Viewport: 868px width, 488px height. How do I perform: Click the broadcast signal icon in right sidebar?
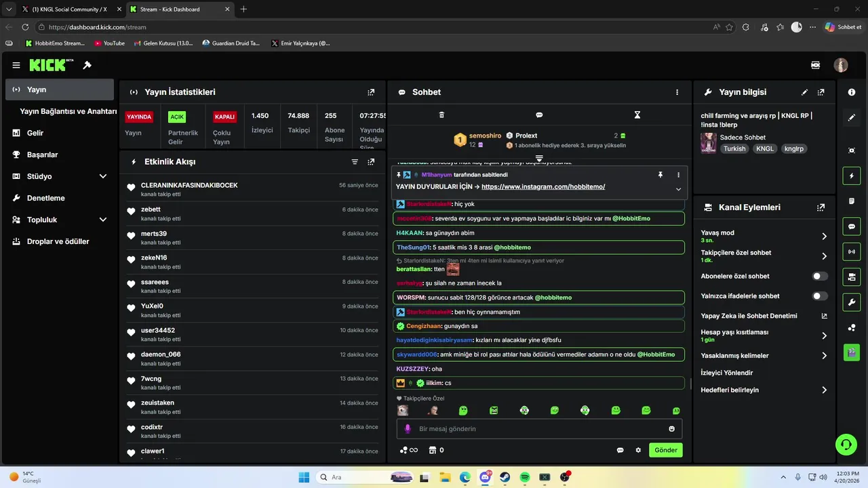[852, 251]
